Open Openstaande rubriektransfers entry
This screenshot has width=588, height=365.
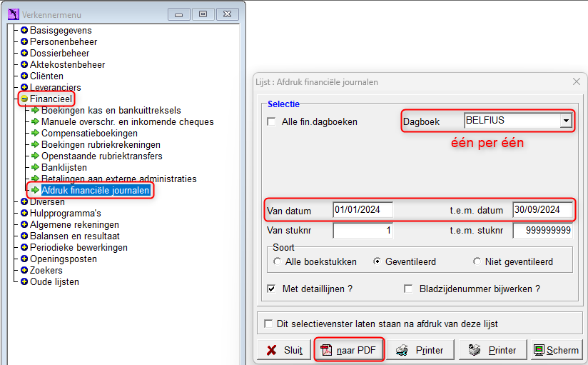(x=101, y=156)
